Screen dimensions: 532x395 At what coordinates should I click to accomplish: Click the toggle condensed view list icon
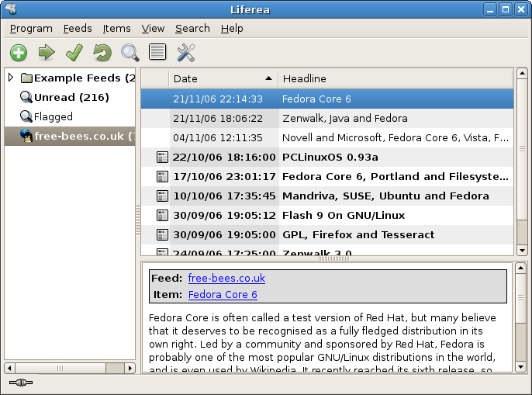(157, 52)
